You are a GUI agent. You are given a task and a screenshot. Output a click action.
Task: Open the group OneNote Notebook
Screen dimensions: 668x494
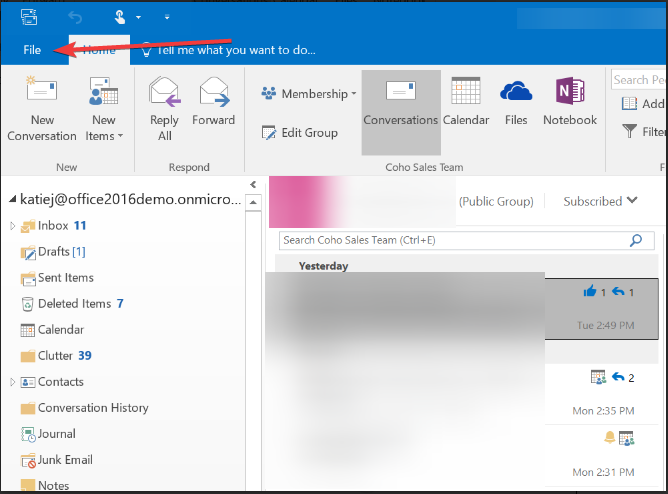tap(570, 102)
